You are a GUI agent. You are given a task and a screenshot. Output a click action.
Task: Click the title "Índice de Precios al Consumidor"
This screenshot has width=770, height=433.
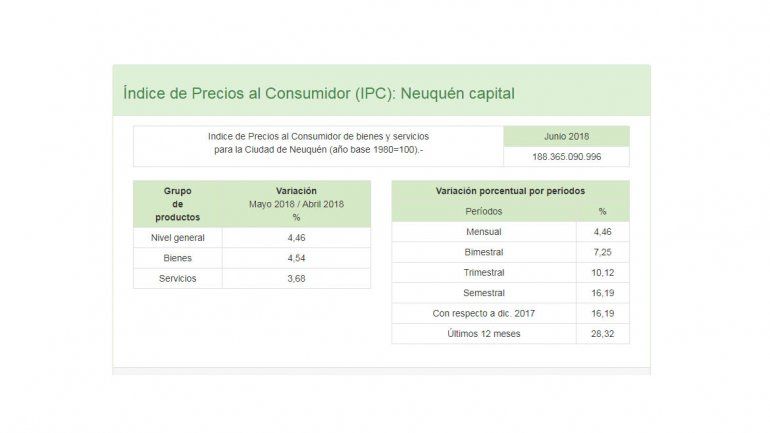[x=318, y=93]
